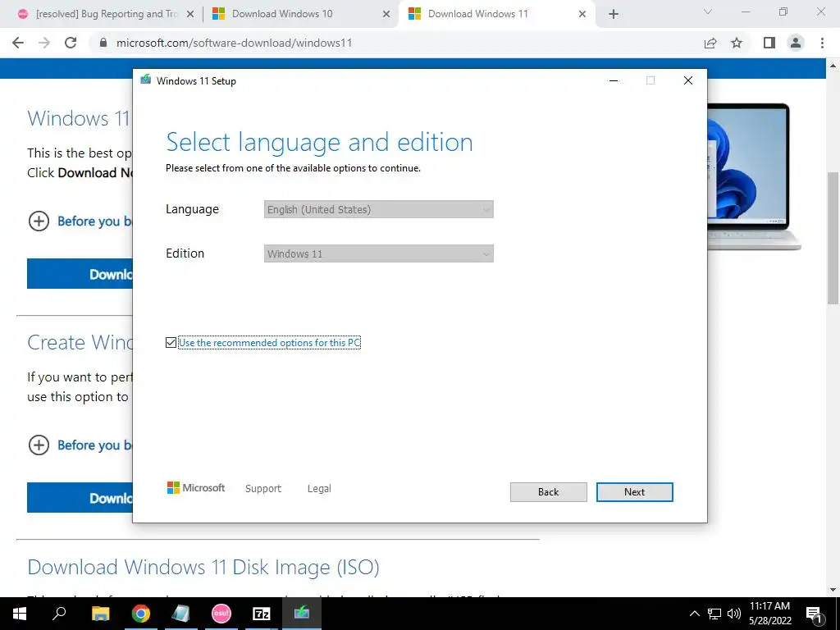Open taskbar Search
The width and height of the screenshot is (840, 630).
[x=59, y=614]
